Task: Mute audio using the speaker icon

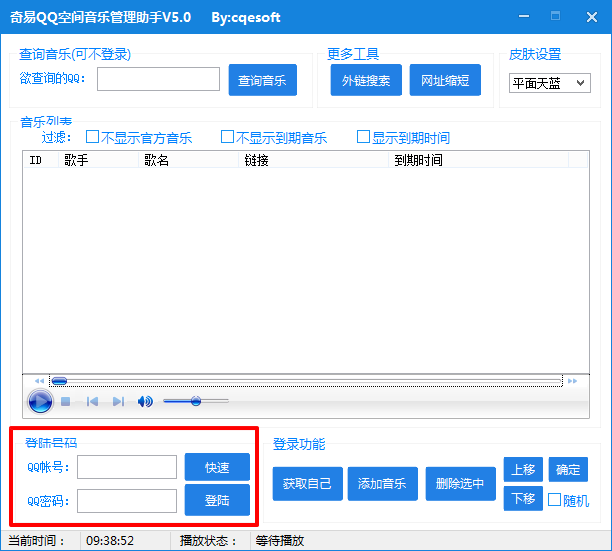Action: click(x=145, y=401)
